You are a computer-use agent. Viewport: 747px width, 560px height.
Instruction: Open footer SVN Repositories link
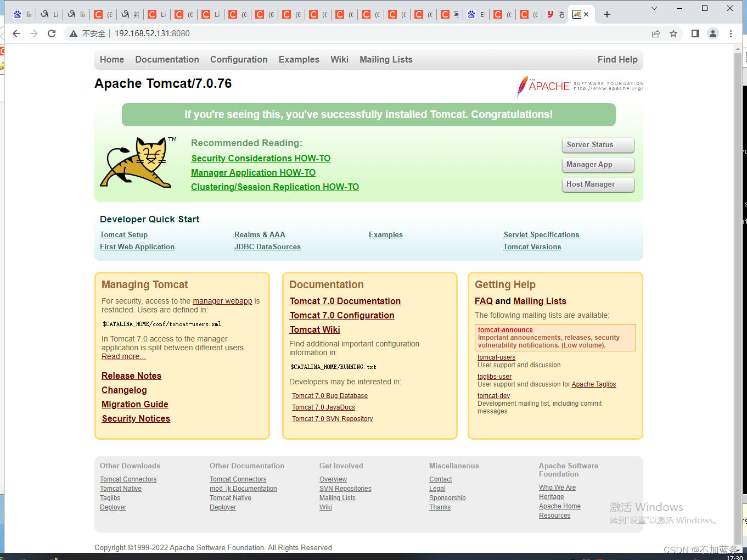pos(345,489)
